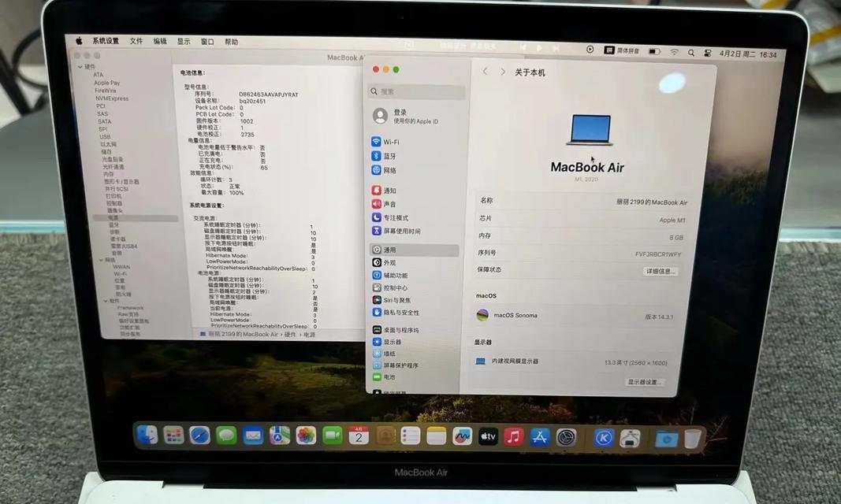Open 网络 settings in the sidebar
The image size is (841, 504).
414,170
